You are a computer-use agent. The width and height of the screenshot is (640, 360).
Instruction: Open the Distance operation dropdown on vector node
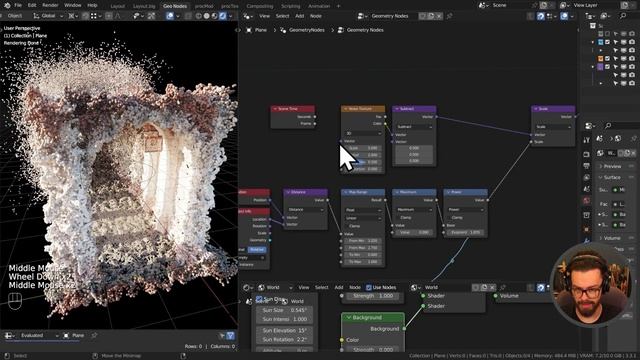pos(305,210)
